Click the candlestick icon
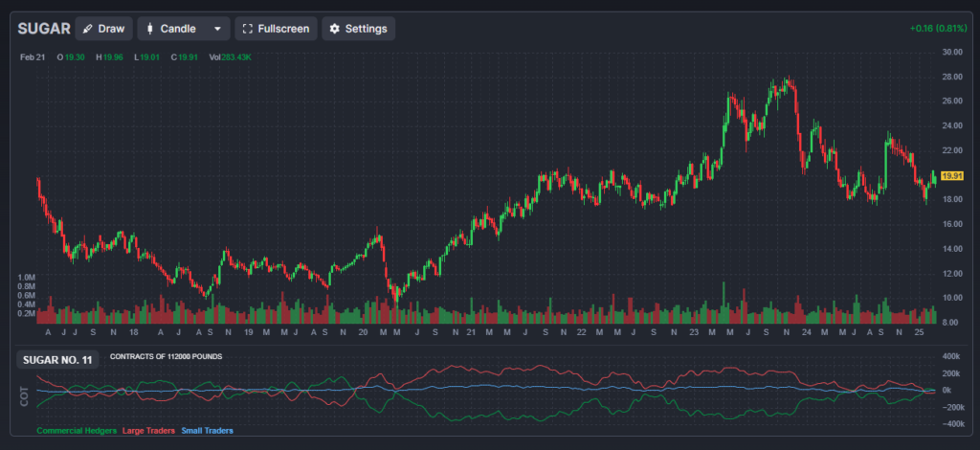Image resolution: width=980 pixels, height=450 pixels. tap(149, 29)
